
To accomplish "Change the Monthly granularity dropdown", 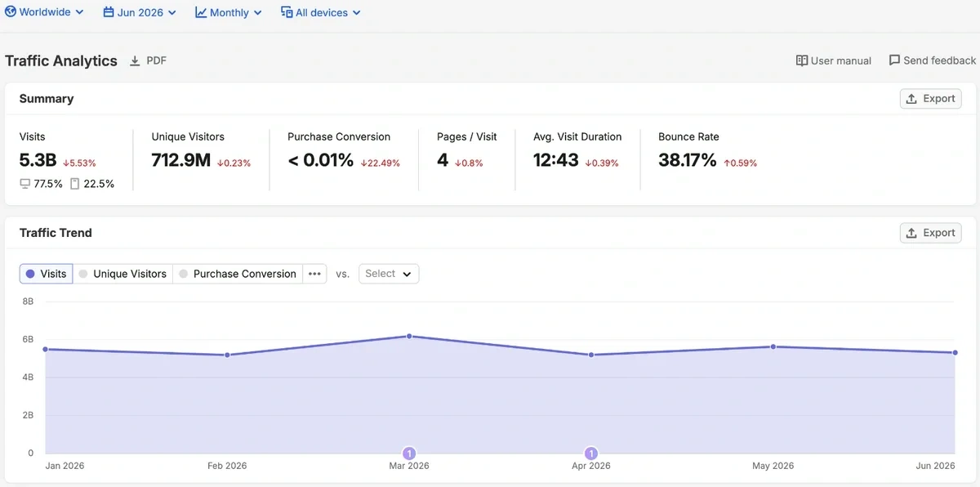I will click(229, 12).
